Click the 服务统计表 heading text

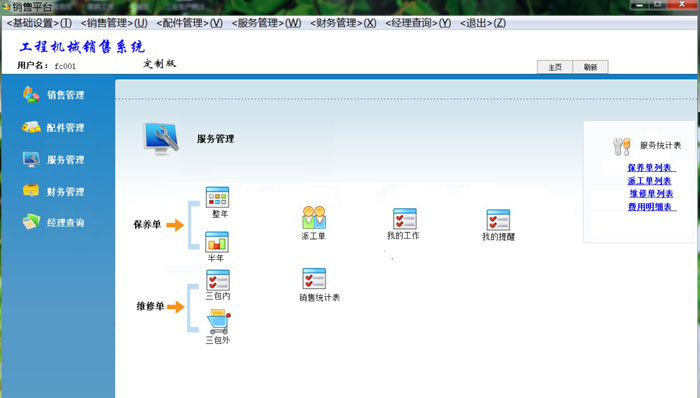click(661, 145)
